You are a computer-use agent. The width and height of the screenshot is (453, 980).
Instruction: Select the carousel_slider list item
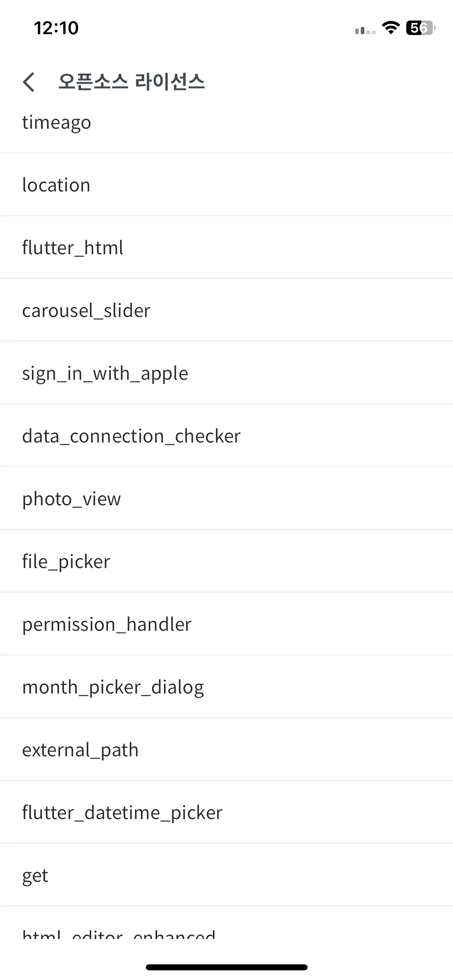click(226, 310)
